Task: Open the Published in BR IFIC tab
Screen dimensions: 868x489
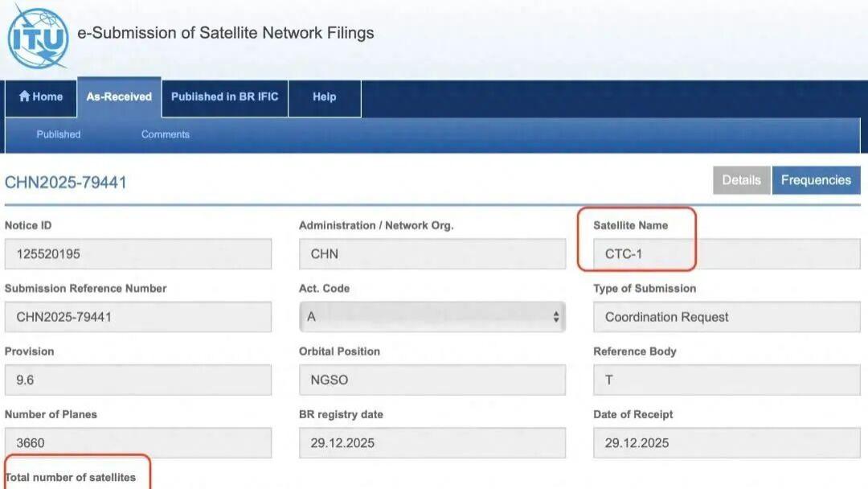Action: pyautogui.click(x=224, y=97)
